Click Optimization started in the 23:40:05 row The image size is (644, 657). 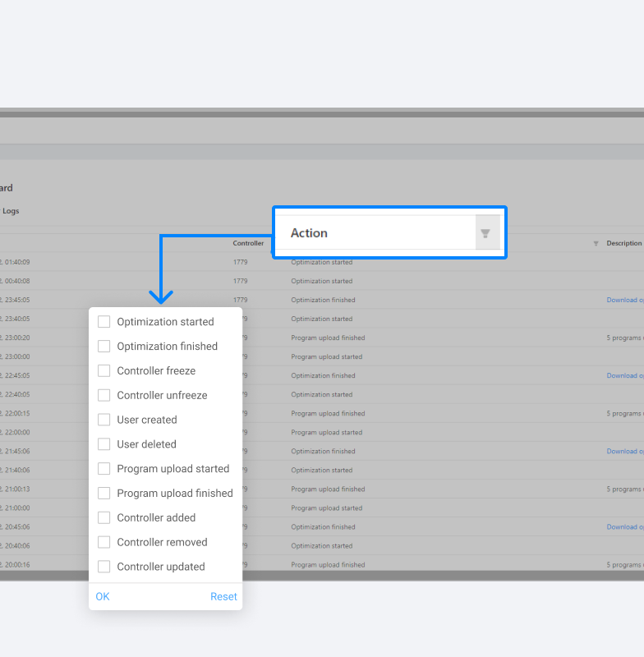point(322,319)
